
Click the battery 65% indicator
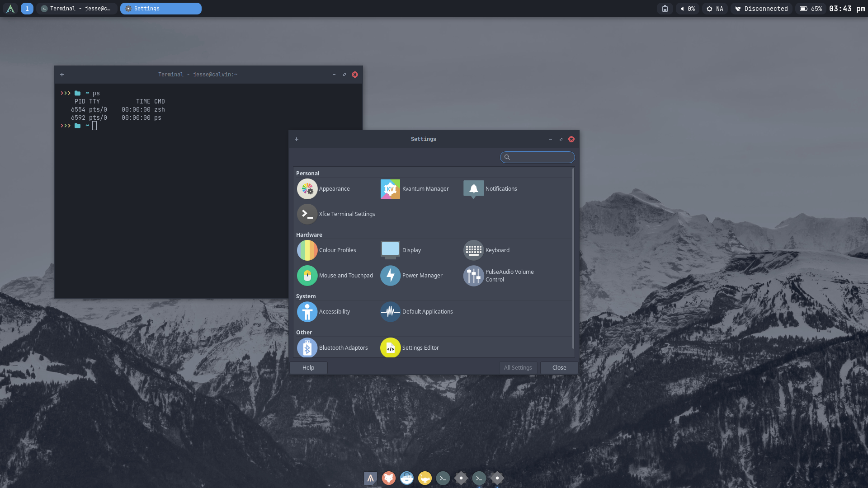coord(811,9)
